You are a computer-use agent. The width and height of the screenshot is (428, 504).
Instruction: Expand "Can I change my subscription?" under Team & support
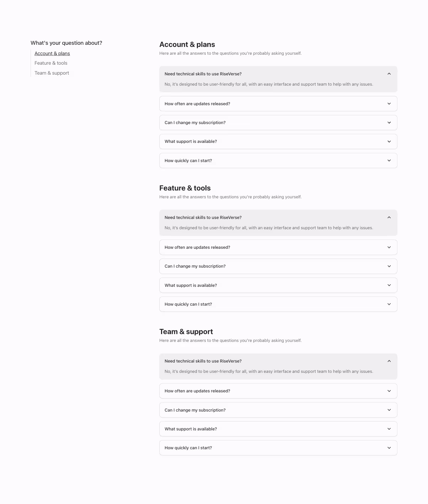[x=278, y=410]
